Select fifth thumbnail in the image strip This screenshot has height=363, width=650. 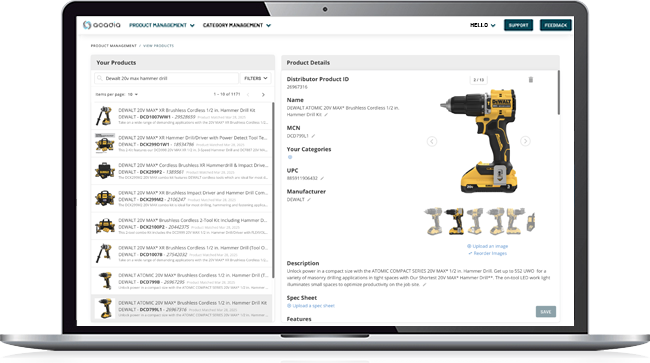point(515,221)
